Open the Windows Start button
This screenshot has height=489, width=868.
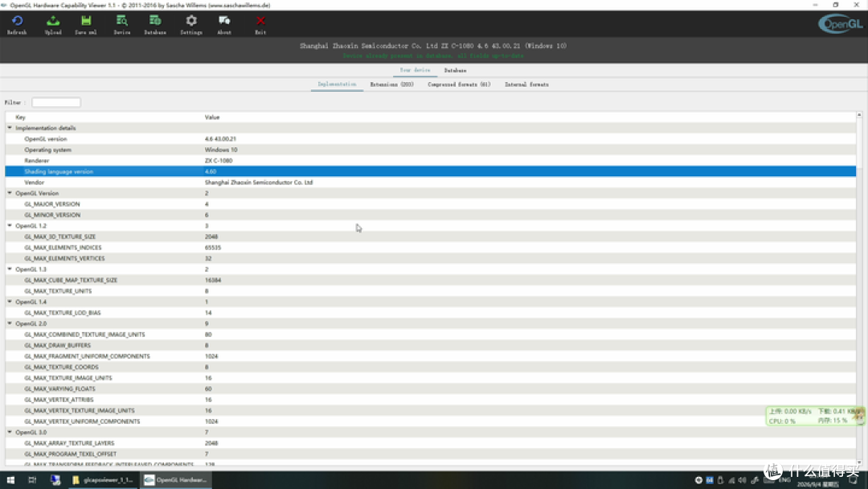(x=10, y=480)
